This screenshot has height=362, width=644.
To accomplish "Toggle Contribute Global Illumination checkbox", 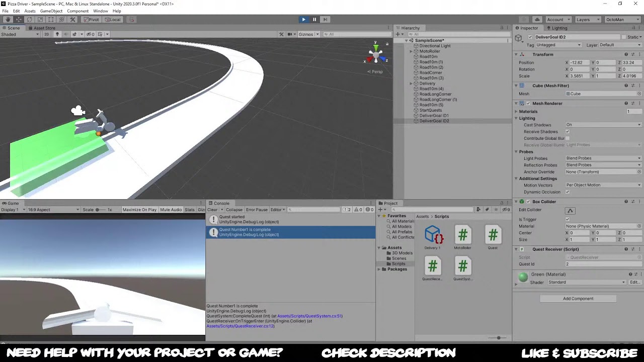I will [568, 138].
